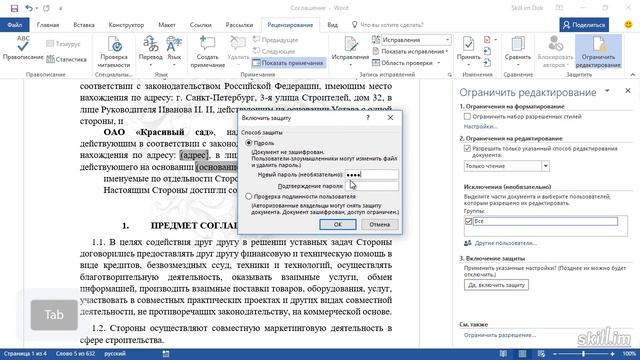Open the Сравнить compare documents tool
Screen dimensions: 640x360
click(518, 52)
